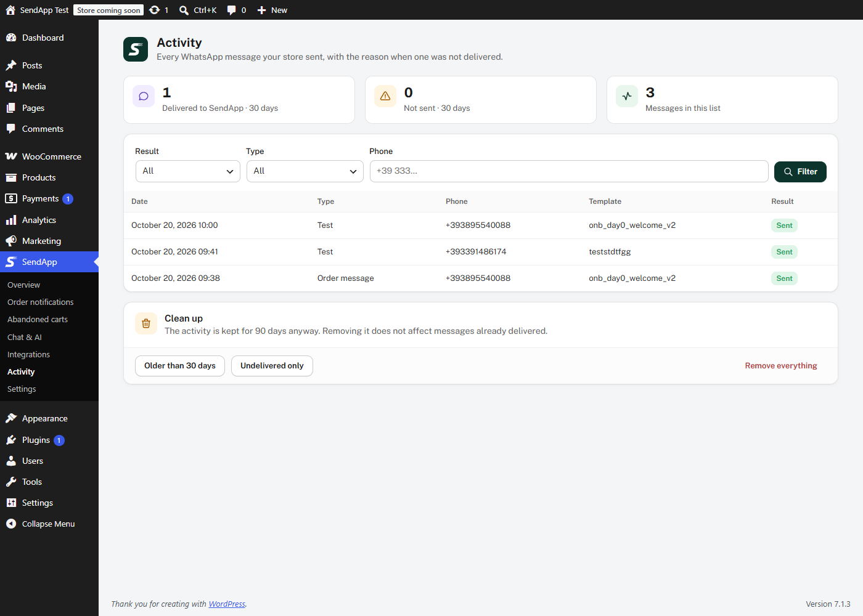Viewport: 863px width, 616px height.
Task: Open the updates icon in admin bar
Action: click(155, 10)
